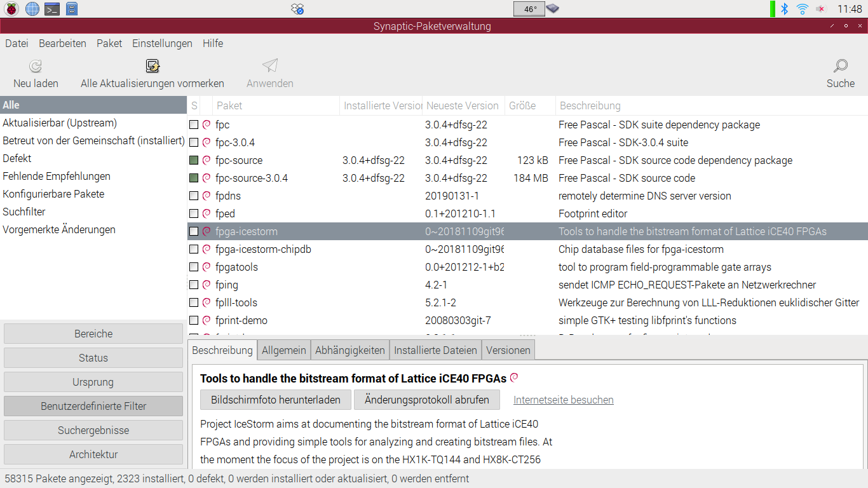The height and width of the screenshot is (488, 868).
Task: Open the terminal from the panel
Action: [x=52, y=9]
